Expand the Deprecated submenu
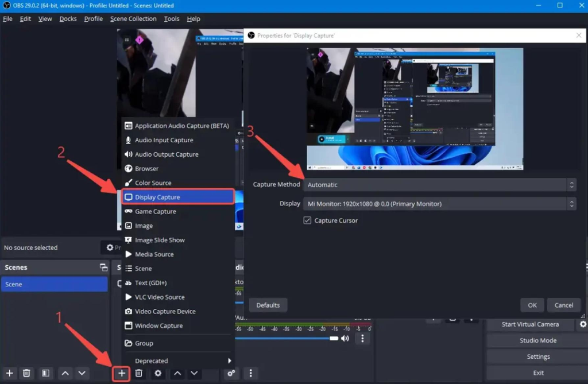The height and width of the screenshot is (384, 588). (178, 360)
